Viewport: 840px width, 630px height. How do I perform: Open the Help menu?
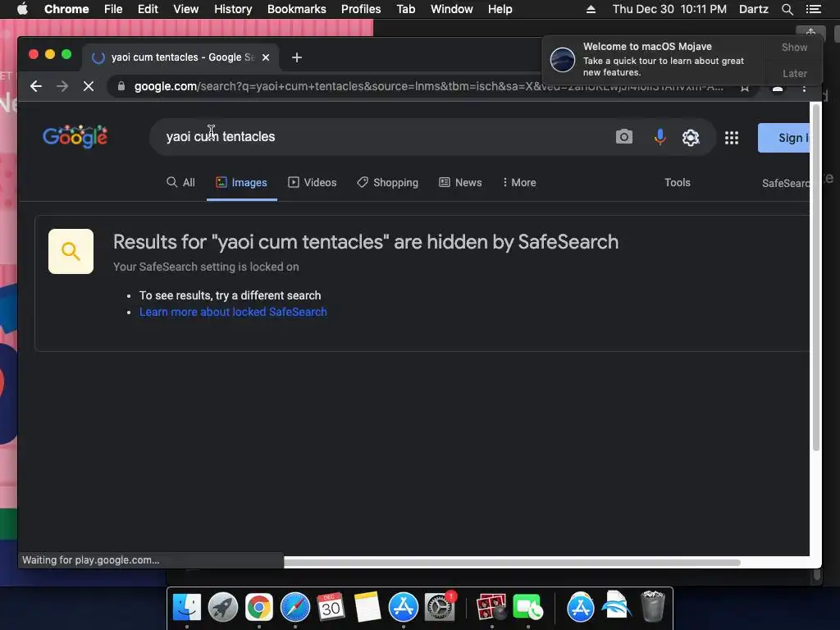click(500, 9)
